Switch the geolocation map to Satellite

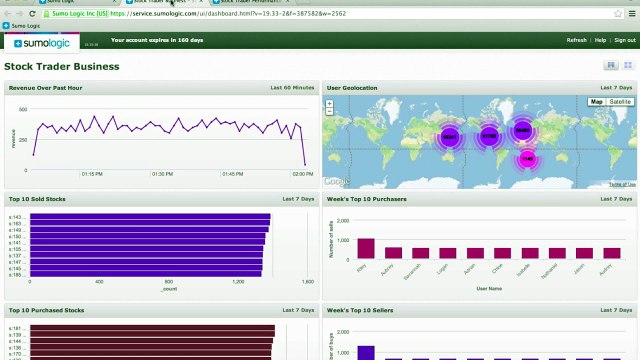point(620,102)
